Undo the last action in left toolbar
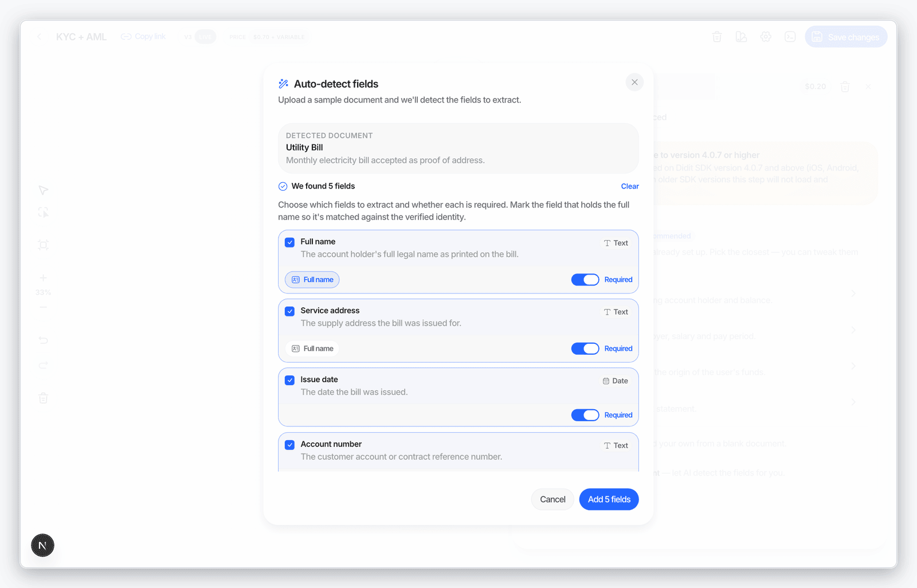Viewport: 917px width, 588px height. 43,340
